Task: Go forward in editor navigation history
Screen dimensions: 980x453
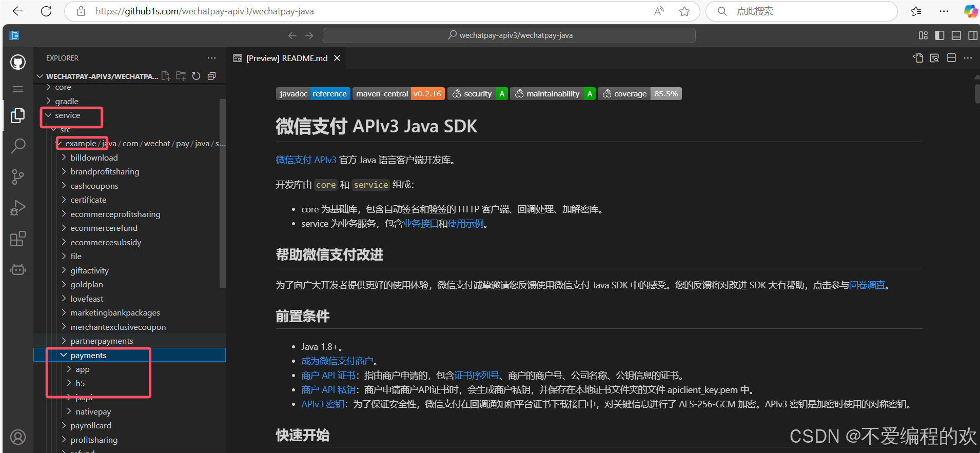Action: point(309,35)
